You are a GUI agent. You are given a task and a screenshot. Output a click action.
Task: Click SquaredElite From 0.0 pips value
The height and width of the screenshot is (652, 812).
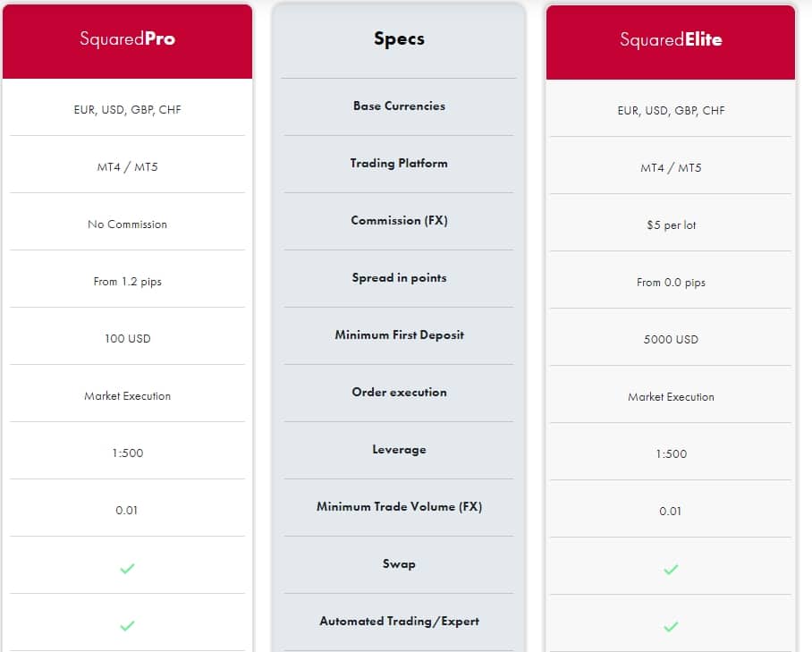671,283
